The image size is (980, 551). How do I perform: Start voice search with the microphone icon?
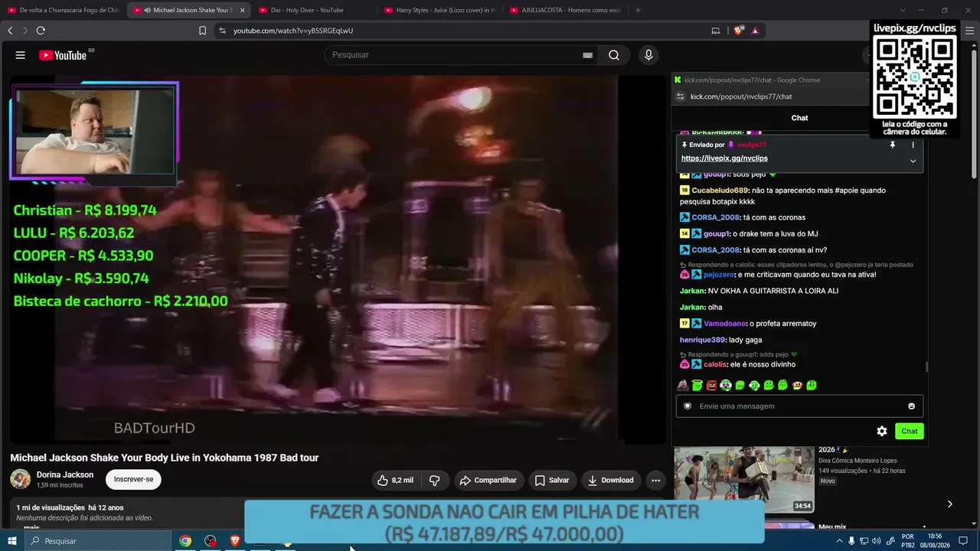point(648,55)
